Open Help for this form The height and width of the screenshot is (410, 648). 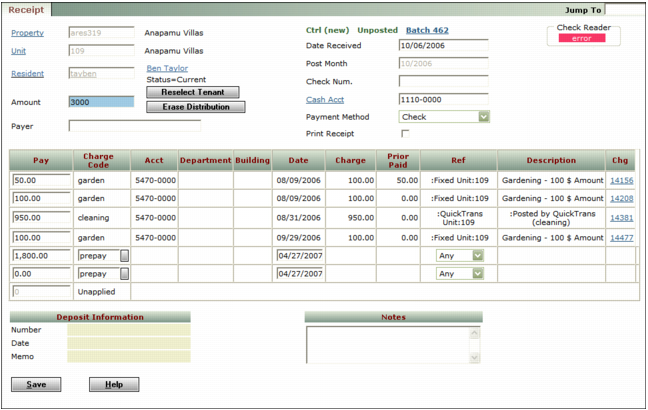coord(114,385)
